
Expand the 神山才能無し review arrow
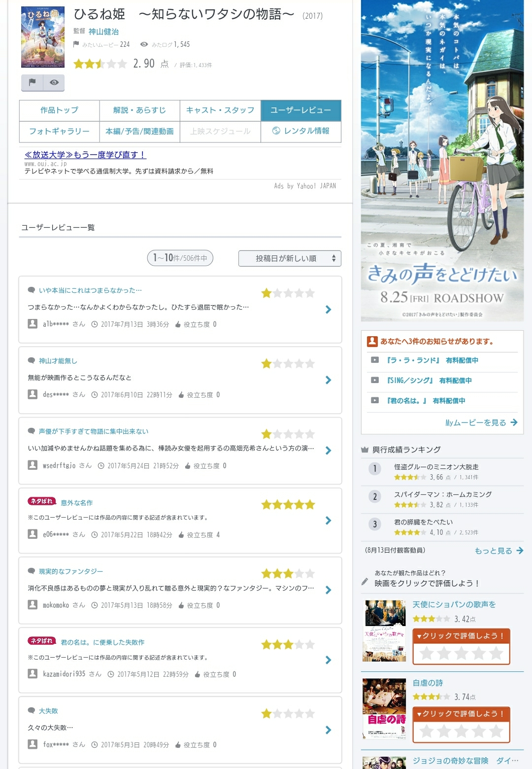329,380
